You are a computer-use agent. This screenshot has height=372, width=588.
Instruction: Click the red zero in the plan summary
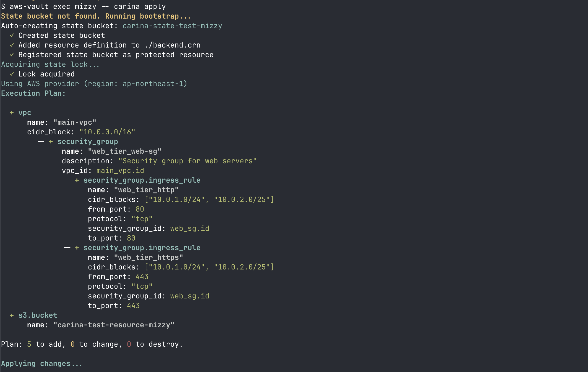129,344
